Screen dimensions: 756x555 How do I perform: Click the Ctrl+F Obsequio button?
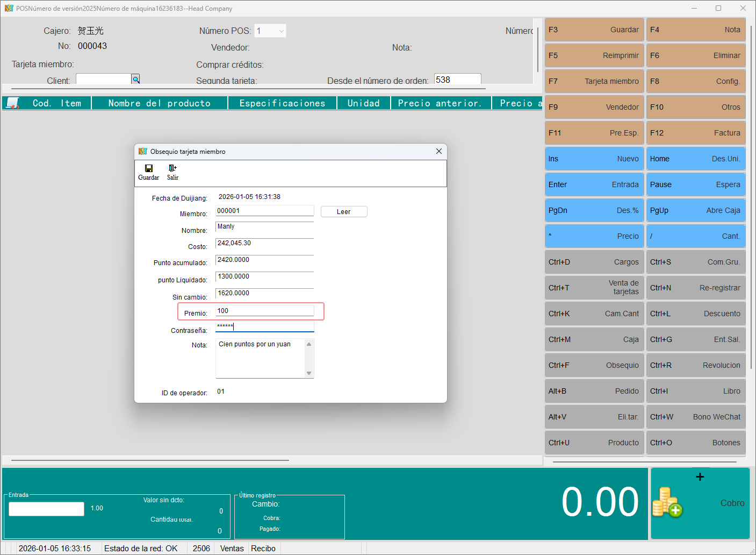point(594,365)
